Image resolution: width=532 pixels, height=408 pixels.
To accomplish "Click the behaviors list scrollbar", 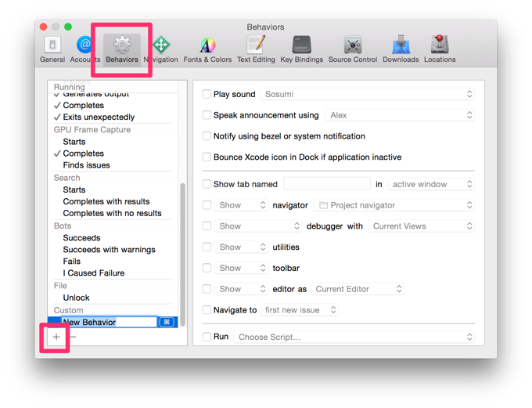I will click(182, 255).
